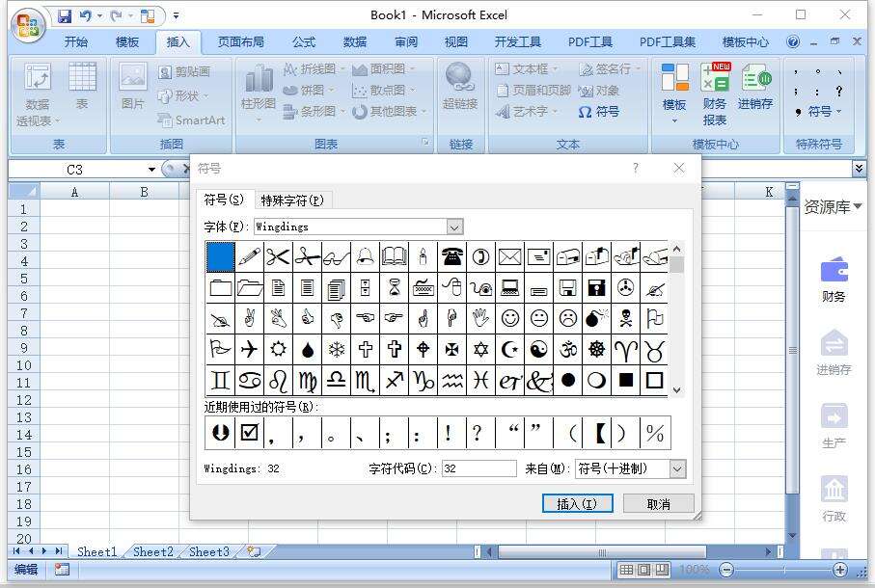Image resolution: width=875 pixels, height=588 pixels.
Task: Choose the frowning face symbol
Action: [x=568, y=318]
